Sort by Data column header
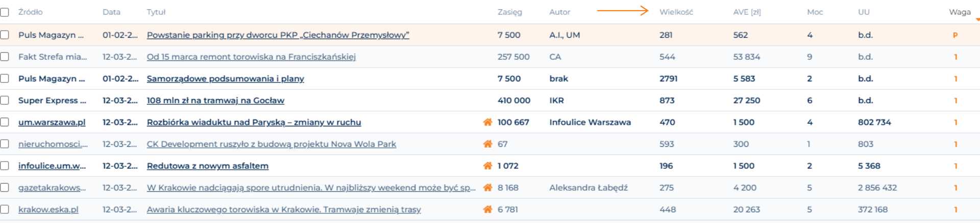Screen dimensions: 980x223 [x=111, y=12]
